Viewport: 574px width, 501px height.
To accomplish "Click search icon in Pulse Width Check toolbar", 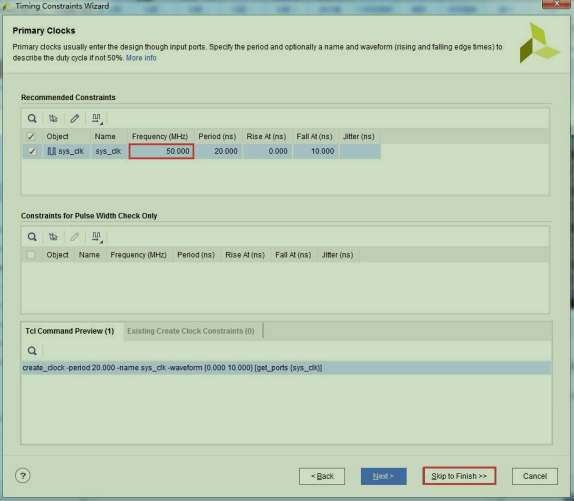I will pos(32,237).
